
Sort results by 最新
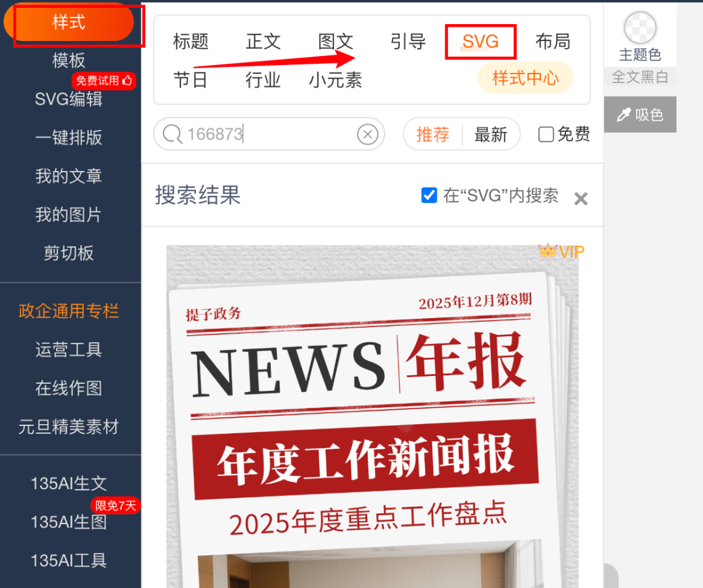[491, 135]
